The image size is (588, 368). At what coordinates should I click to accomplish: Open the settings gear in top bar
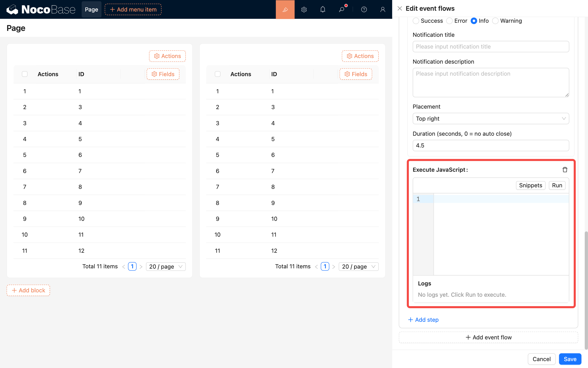point(304,9)
